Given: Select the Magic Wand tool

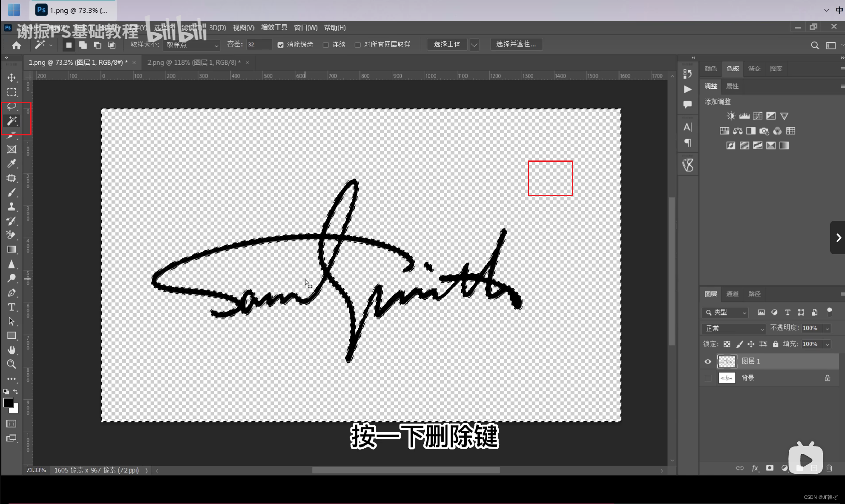Looking at the screenshot, I should pyautogui.click(x=11, y=121).
